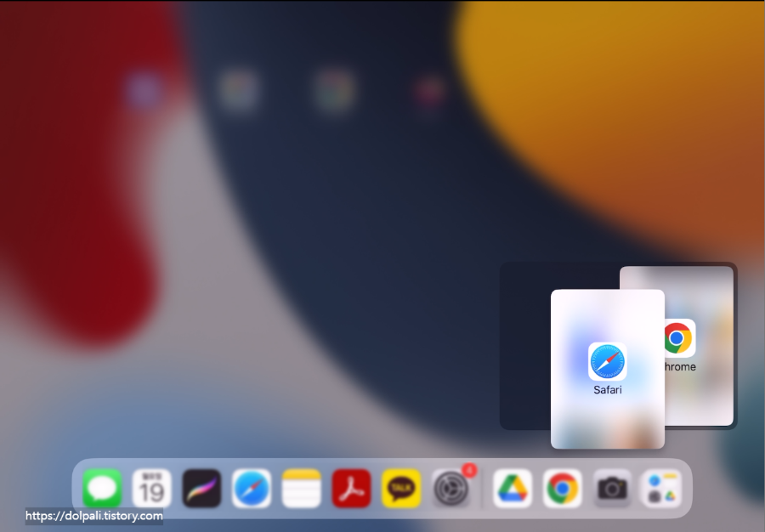Image resolution: width=765 pixels, height=532 pixels.
Task: Click the Safari label on the card
Action: pos(608,389)
